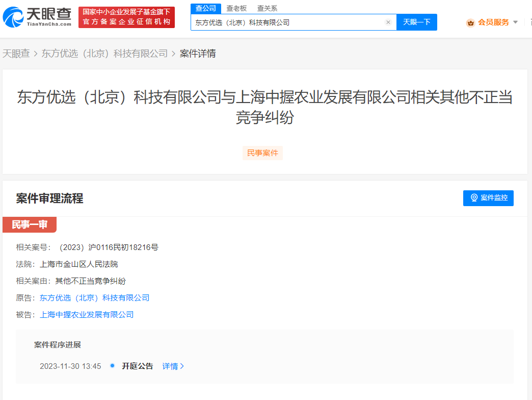
Task: Select the 查公司 search tab
Action: [206, 8]
